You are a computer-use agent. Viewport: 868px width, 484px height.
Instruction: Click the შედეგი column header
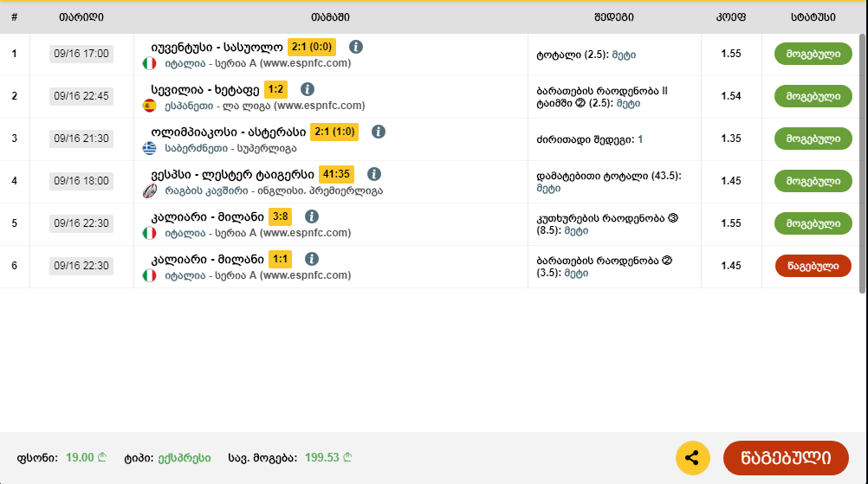614,17
